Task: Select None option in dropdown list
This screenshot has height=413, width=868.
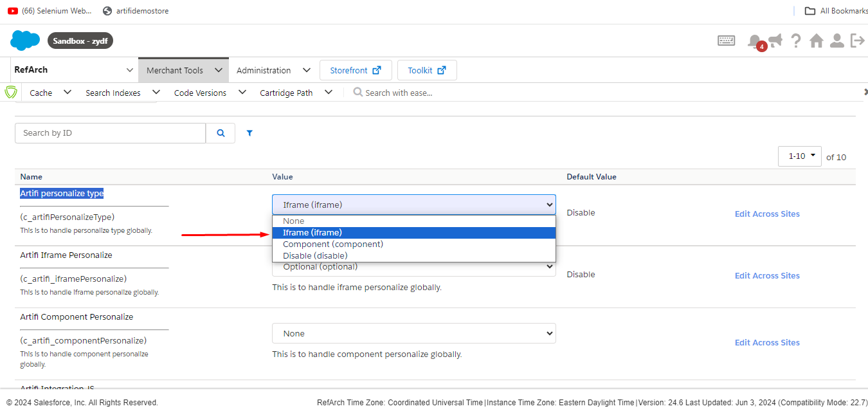Action: 413,221
